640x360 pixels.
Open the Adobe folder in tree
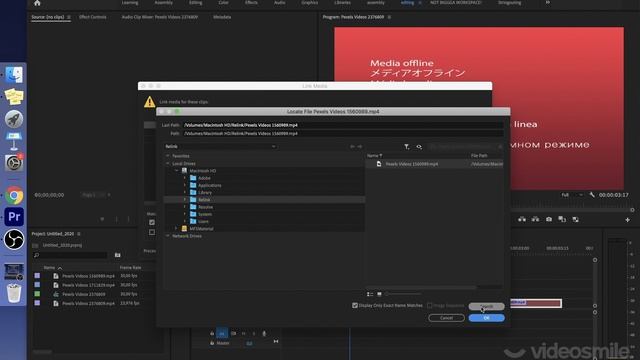pos(204,178)
